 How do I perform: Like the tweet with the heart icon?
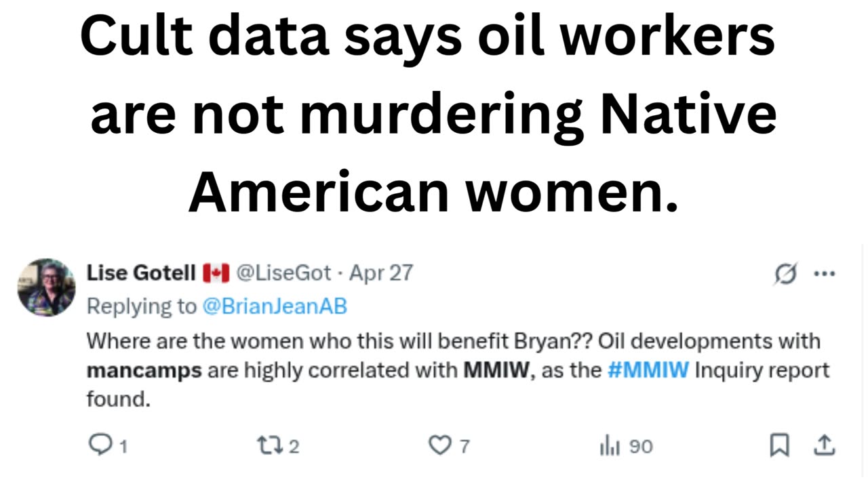click(439, 445)
